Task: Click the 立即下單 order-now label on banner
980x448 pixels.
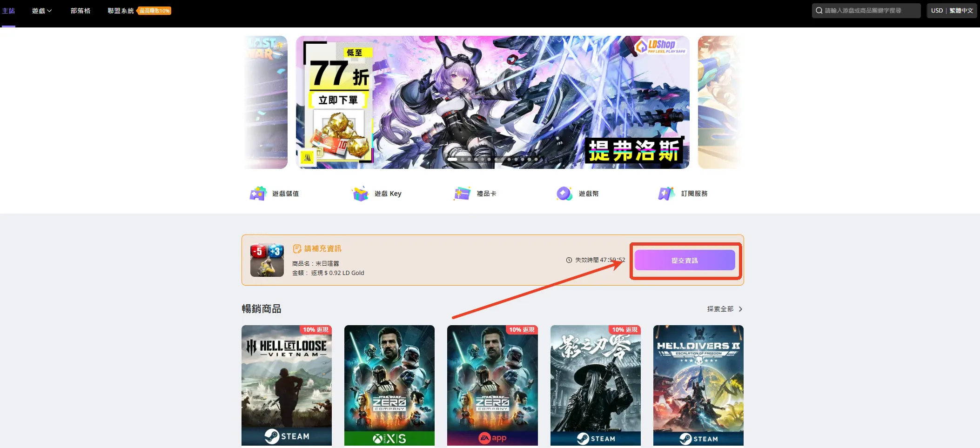Action: click(x=338, y=100)
